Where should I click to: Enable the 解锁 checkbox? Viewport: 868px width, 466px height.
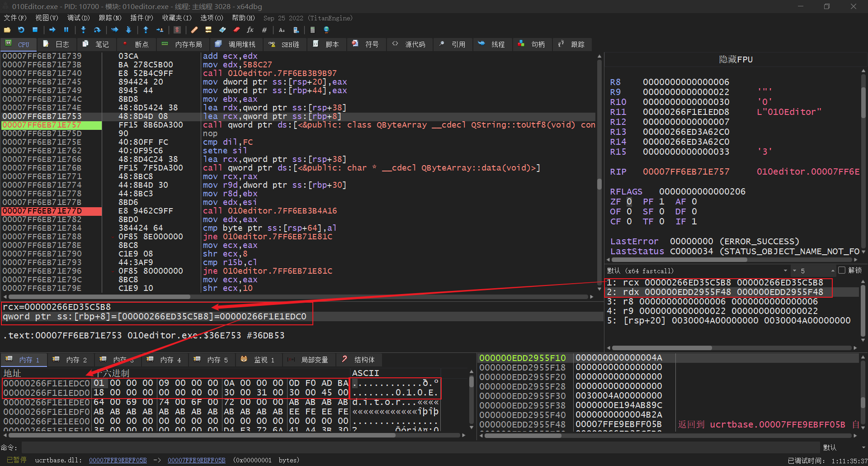pos(841,271)
